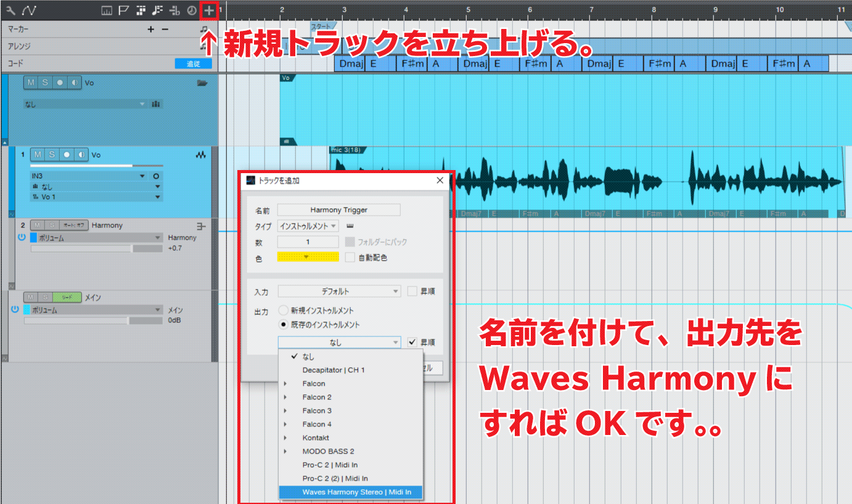
Task: Expand automation envelope under Vo track 1
Action: coord(12,213)
